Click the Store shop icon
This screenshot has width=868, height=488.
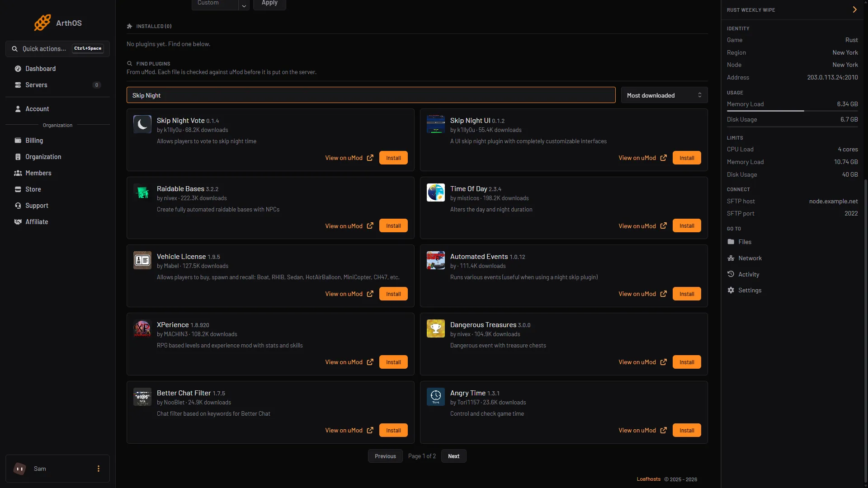(x=18, y=189)
